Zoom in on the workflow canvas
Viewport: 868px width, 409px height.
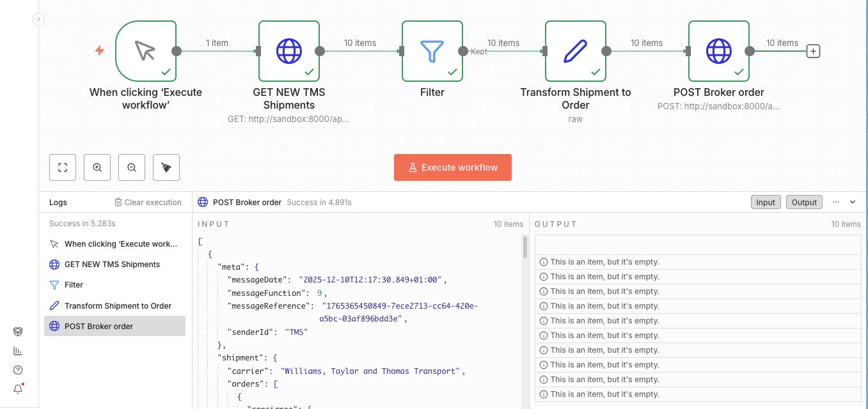97,167
